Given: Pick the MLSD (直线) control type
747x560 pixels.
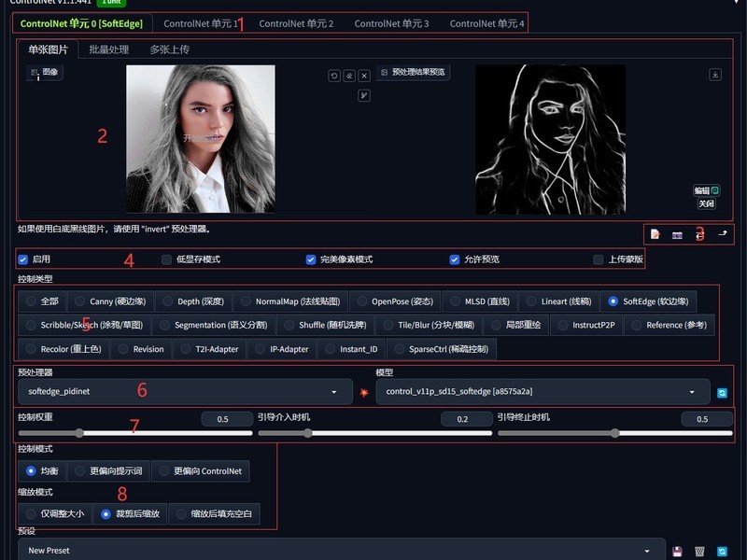Looking at the screenshot, I should click(x=480, y=301).
